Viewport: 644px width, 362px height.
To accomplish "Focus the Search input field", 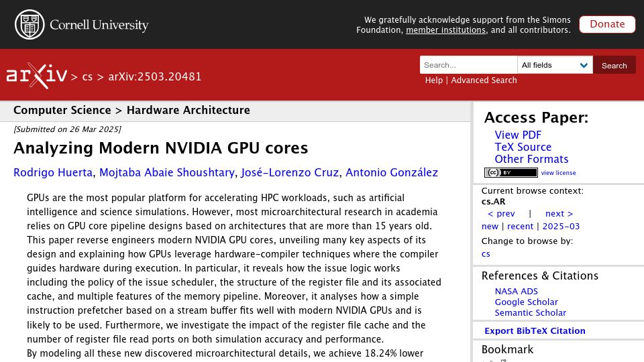I will tap(468, 65).
